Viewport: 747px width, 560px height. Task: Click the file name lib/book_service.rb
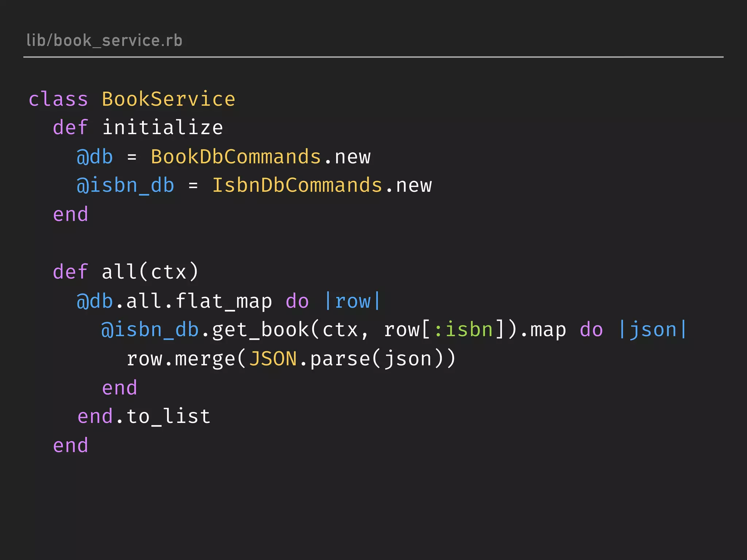pos(104,40)
